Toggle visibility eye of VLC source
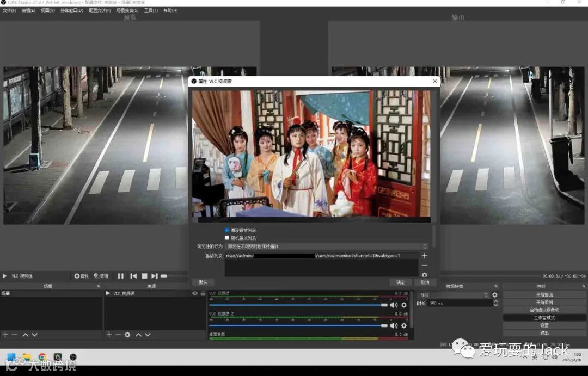This screenshot has height=376, width=588. tap(195, 293)
